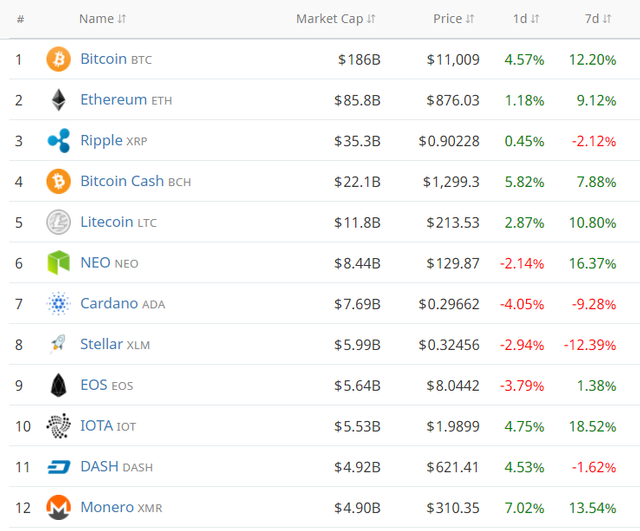The height and width of the screenshot is (531, 640).
Task: Sort the table by Name column
Action: pos(102,19)
